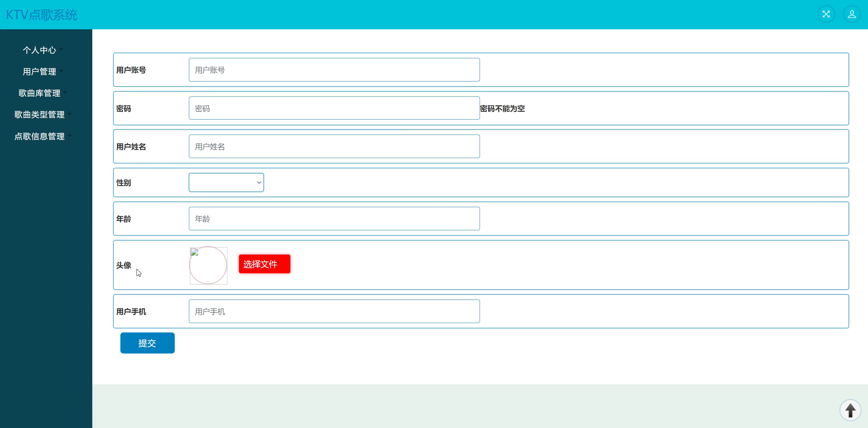Focus the 用户姓名 input field
The height and width of the screenshot is (428, 868).
point(334,147)
